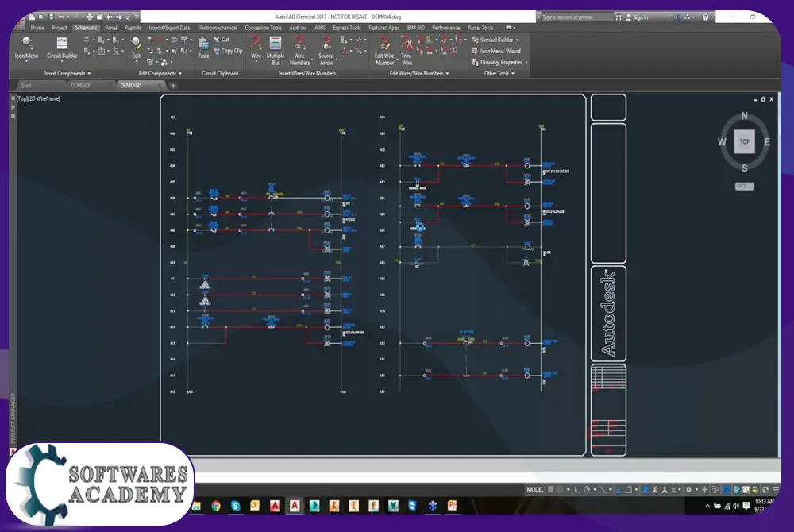This screenshot has height=532, width=794.
Task: Open the Conversion Tools tab
Action: point(263,28)
